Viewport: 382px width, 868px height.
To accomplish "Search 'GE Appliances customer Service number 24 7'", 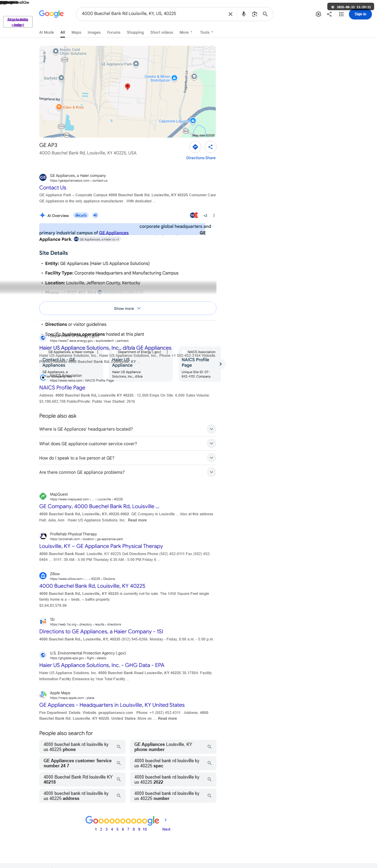I will (82, 763).
